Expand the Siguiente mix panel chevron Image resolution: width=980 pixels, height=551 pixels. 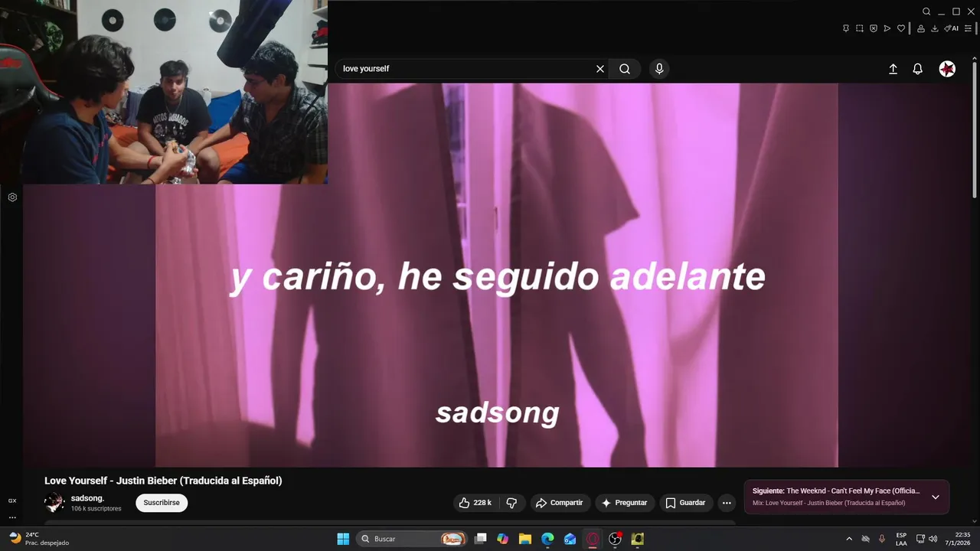(935, 497)
